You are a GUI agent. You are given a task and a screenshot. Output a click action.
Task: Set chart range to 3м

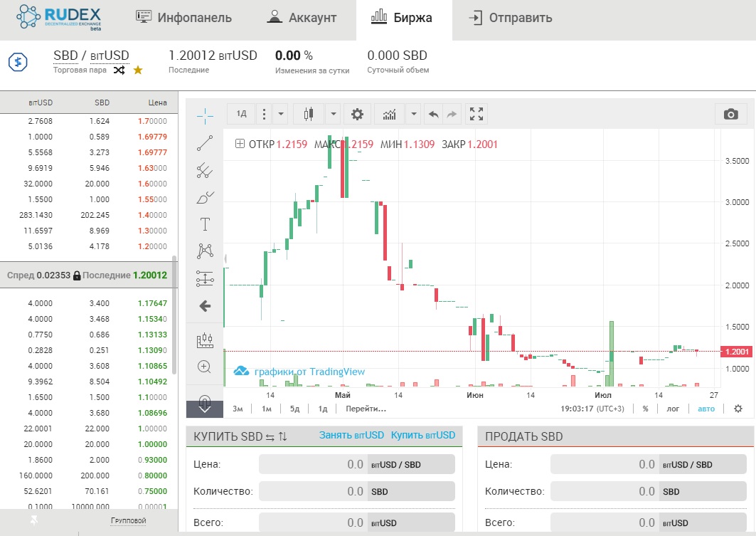pos(238,409)
